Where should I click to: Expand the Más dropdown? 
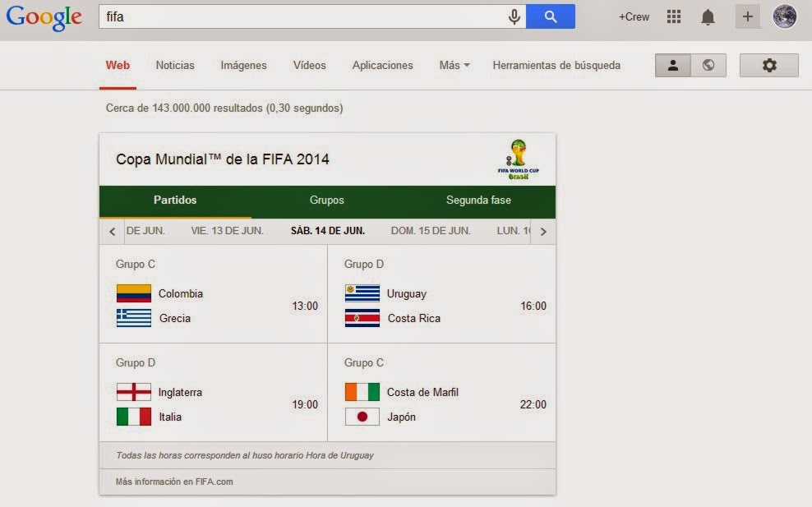click(x=454, y=65)
